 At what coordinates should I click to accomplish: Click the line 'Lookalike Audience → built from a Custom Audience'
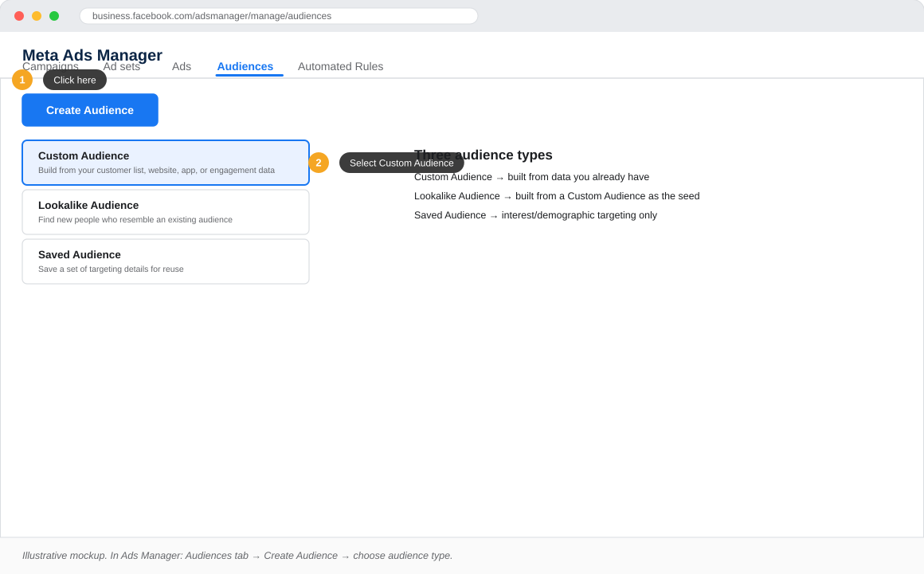click(557, 196)
